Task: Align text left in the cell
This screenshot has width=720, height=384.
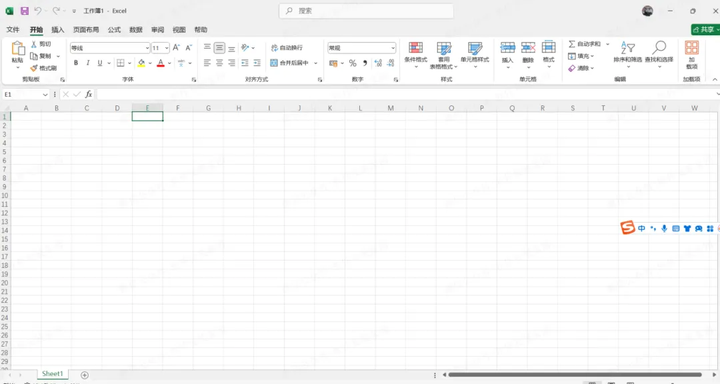Action: coord(207,63)
